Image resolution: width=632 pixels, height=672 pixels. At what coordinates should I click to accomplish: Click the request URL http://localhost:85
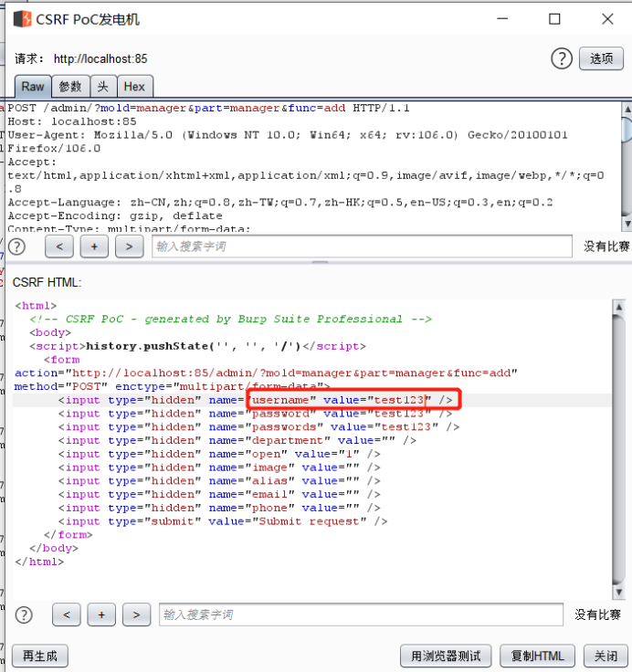click(x=100, y=58)
